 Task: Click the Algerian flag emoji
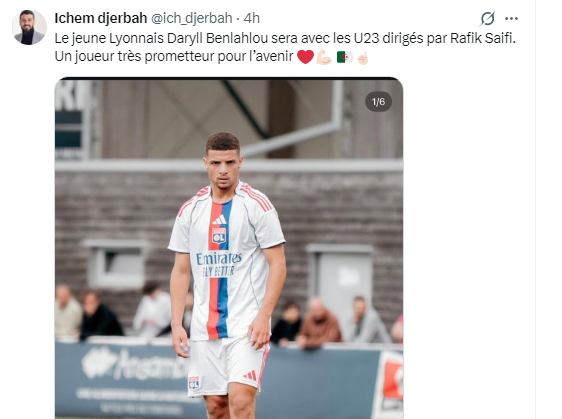coord(344,57)
